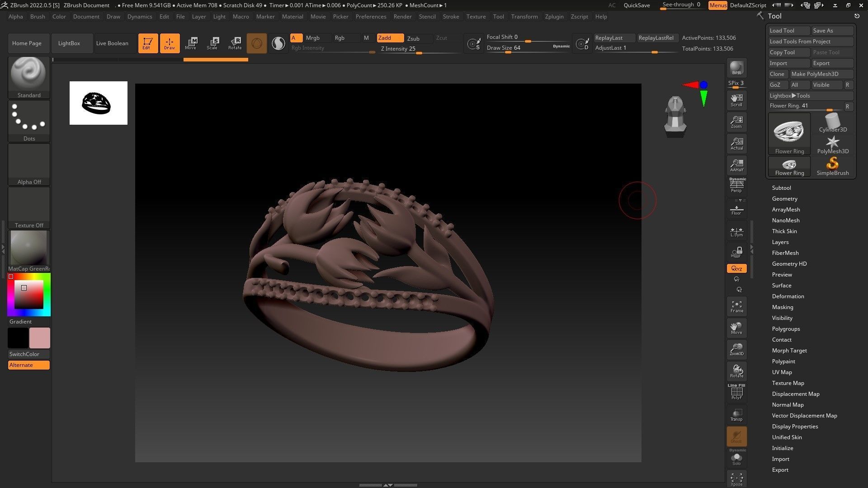Screen dimensions: 868x488
Task: Adjust the Z Intensity slider
Action: click(421, 49)
